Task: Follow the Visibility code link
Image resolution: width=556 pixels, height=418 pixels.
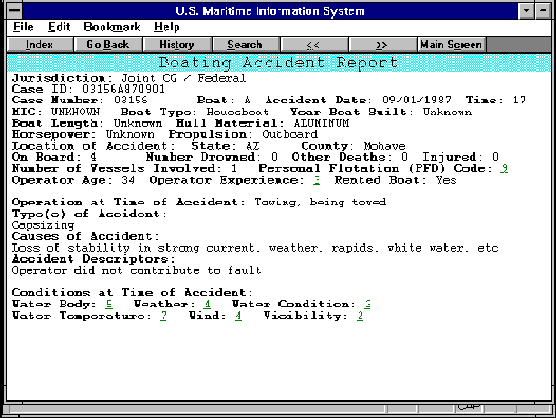Action: [x=360, y=316]
